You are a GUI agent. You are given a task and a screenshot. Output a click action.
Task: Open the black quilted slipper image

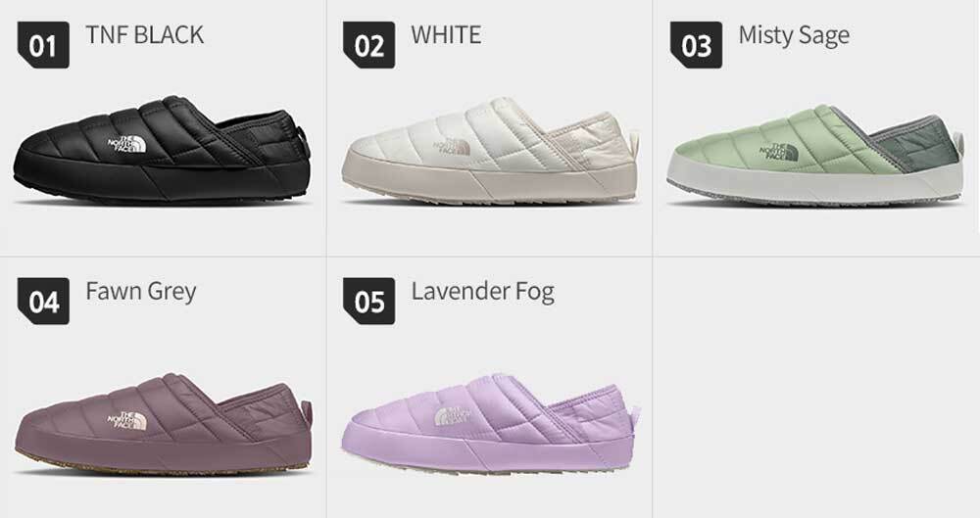click(162, 150)
